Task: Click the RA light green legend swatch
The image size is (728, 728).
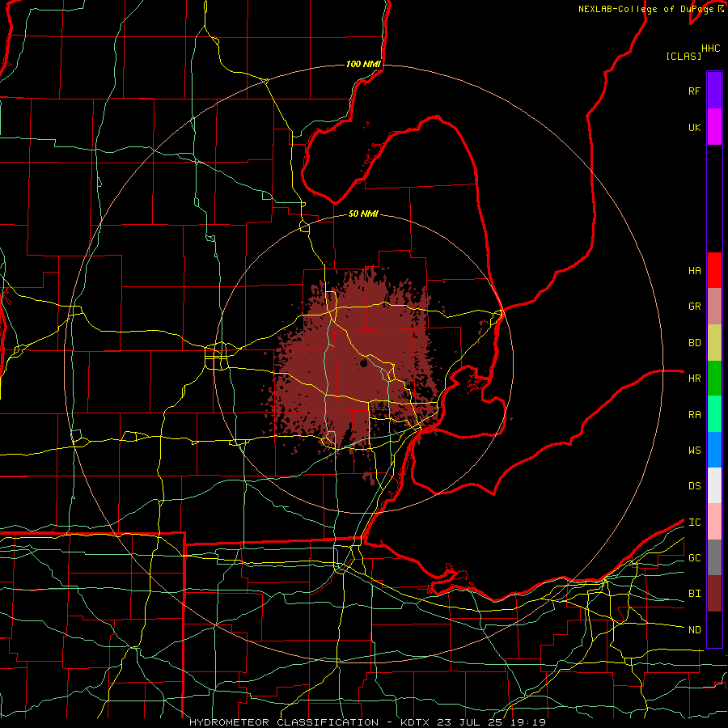Action: (714, 414)
